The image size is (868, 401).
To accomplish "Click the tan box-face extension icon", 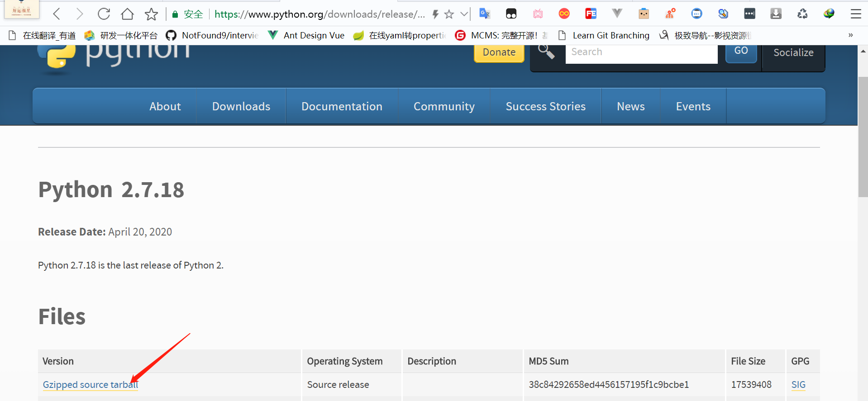I will (644, 14).
